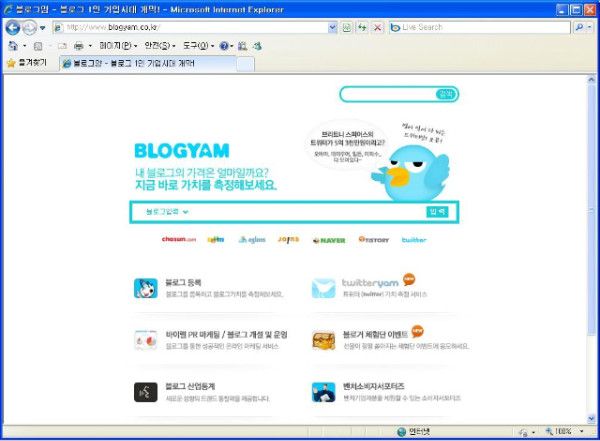Click the blogyam.co.kr address bar
The image size is (600, 441).
pyautogui.click(x=190, y=27)
